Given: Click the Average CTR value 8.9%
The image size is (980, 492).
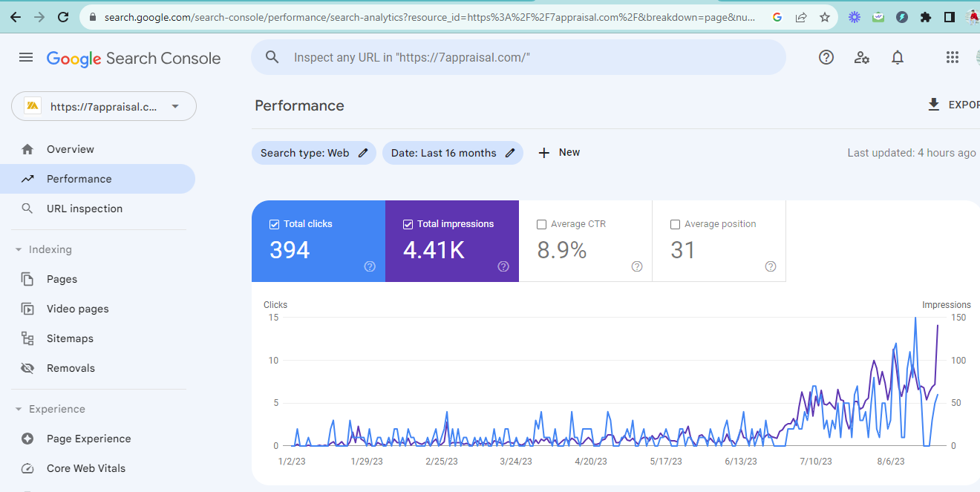Looking at the screenshot, I should pyautogui.click(x=562, y=250).
